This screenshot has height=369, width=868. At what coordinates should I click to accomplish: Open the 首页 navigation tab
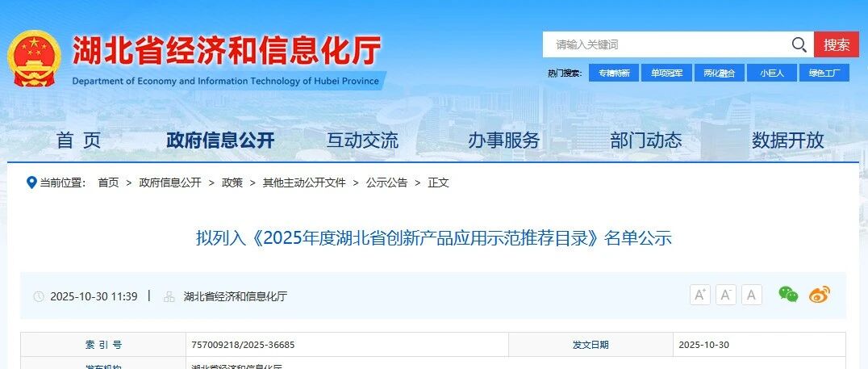point(78,140)
